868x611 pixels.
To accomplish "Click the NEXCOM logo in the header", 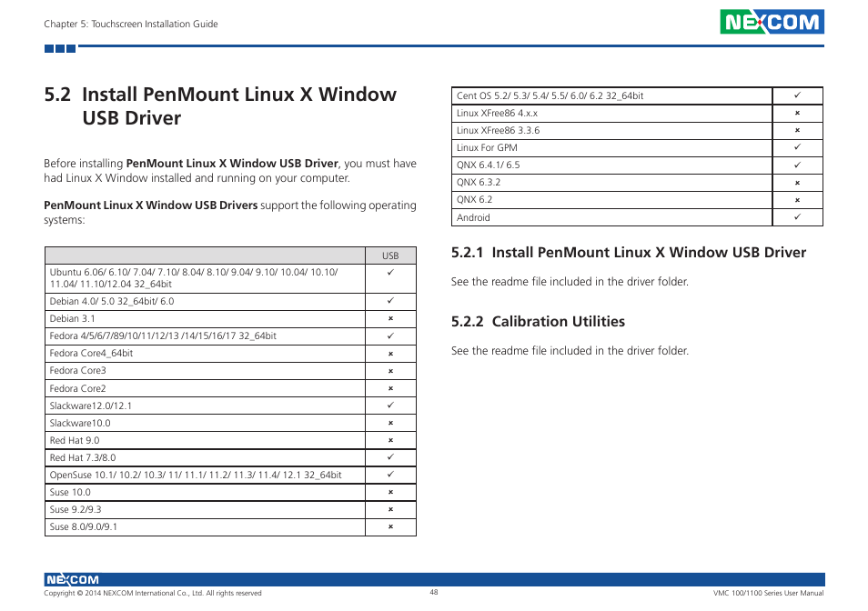I will point(772,22).
